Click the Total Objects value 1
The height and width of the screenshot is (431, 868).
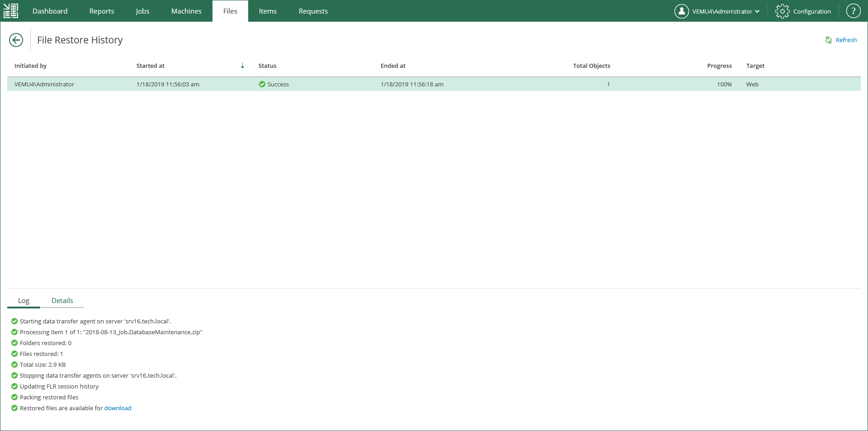[x=609, y=84]
